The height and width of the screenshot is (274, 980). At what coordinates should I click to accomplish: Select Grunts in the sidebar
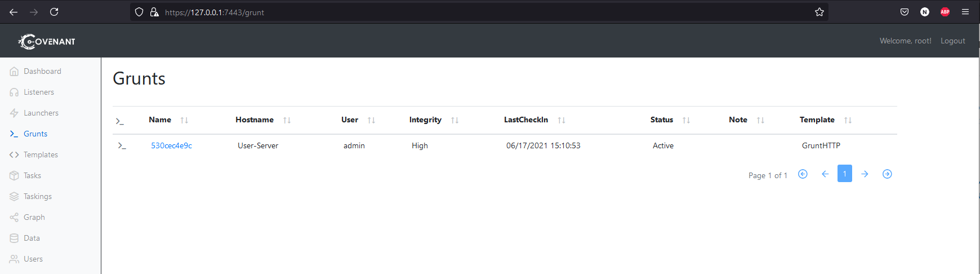pyautogui.click(x=35, y=134)
